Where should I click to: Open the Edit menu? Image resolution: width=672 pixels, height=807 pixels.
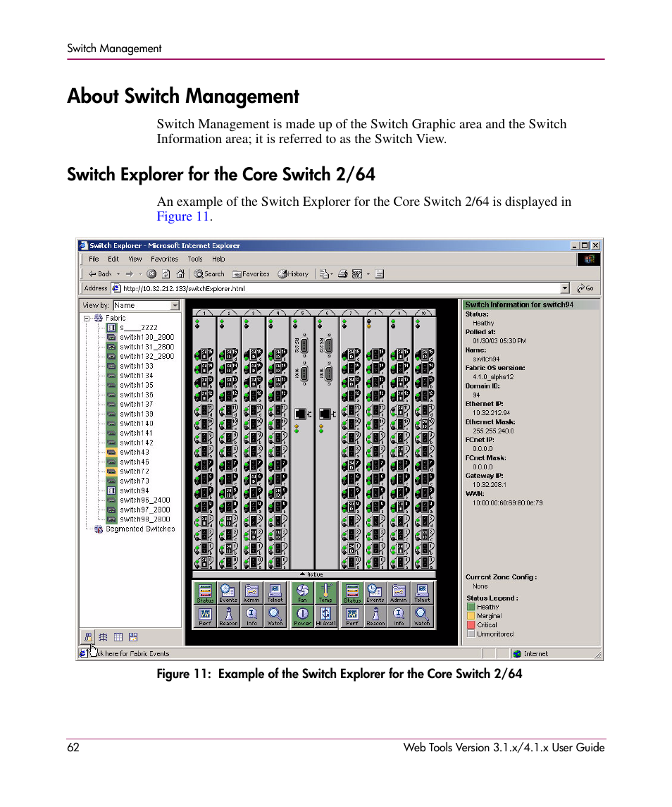point(113,259)
